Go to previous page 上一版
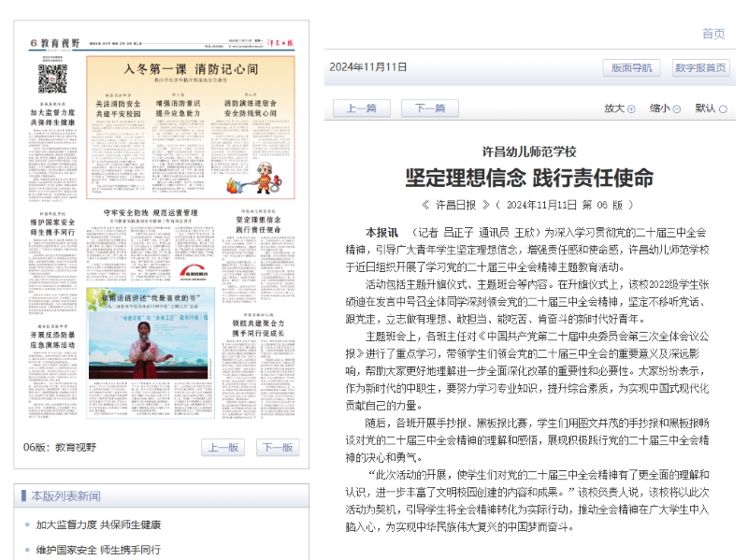 [x=224, y=447]
